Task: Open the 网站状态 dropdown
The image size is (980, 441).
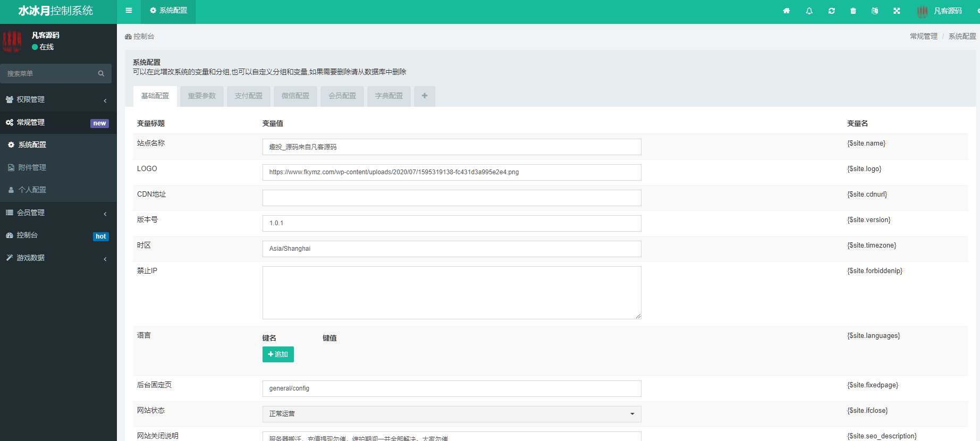Action: tap(451, 414)
